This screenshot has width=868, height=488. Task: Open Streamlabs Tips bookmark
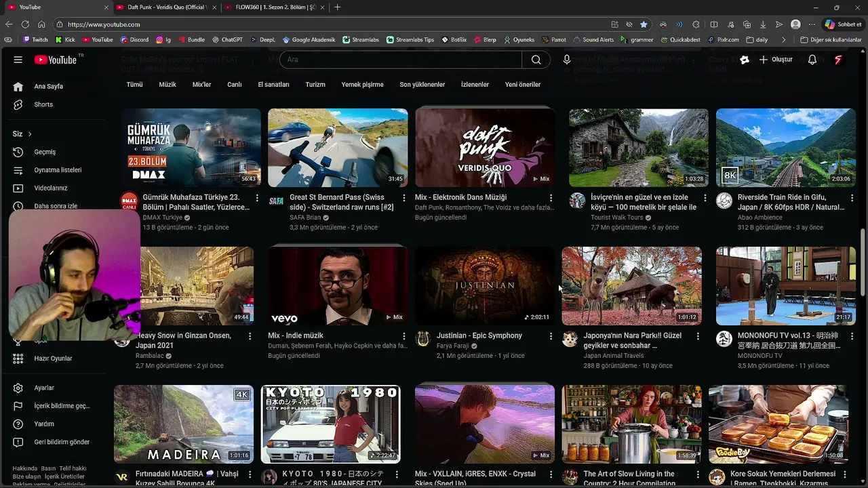point(410,40)
